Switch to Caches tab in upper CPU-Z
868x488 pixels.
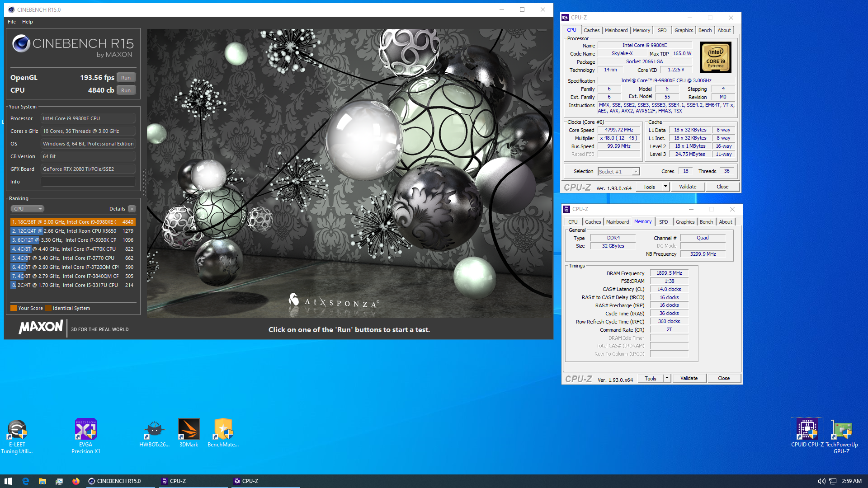coord(591,30)
